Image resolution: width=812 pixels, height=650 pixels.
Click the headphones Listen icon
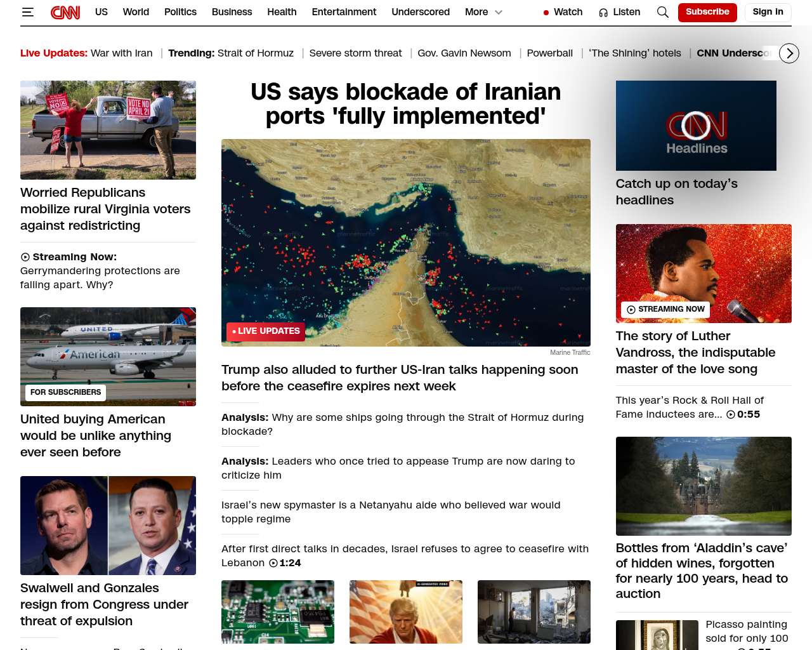pos(603,13)
